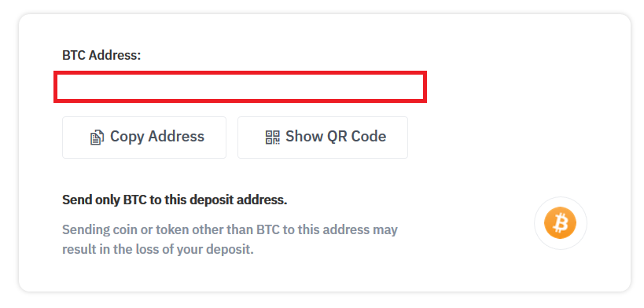644x308 pixels.
Task: Click the right end of the address box
Action: coord(415,86)
